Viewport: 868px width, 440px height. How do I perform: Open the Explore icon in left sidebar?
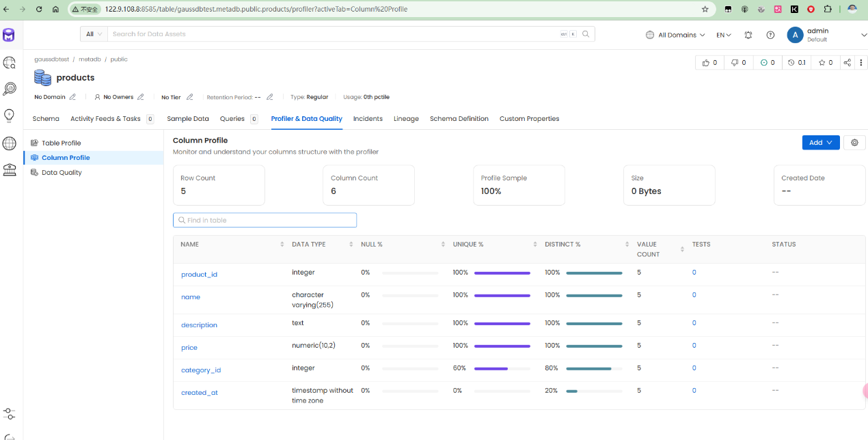pyautogui.click(x=10, y=63)
